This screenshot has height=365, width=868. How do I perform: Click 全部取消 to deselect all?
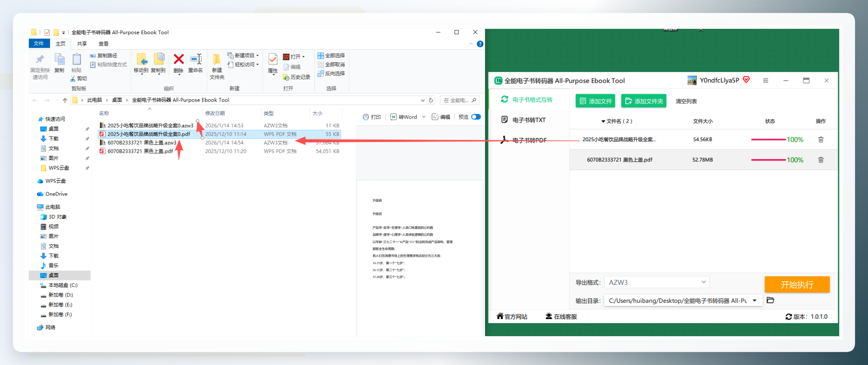pos(331,64)
